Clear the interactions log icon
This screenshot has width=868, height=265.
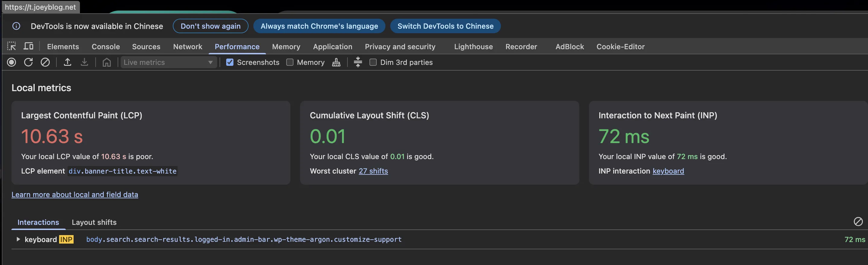[858, 222]
